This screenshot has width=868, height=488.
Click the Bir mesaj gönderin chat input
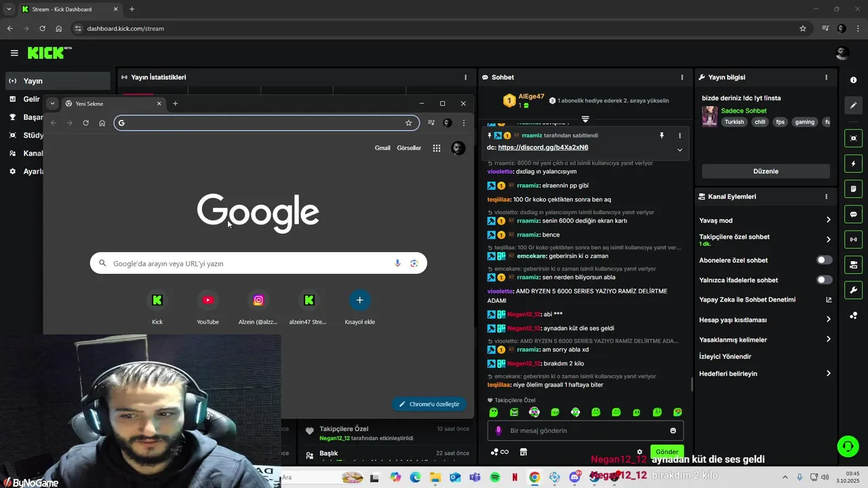585,430
